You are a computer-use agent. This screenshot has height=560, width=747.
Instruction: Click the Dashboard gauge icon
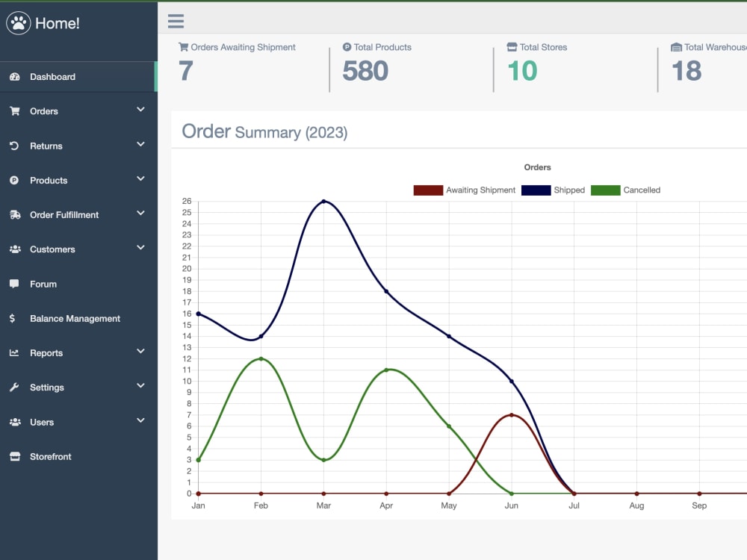coord(15,77)
